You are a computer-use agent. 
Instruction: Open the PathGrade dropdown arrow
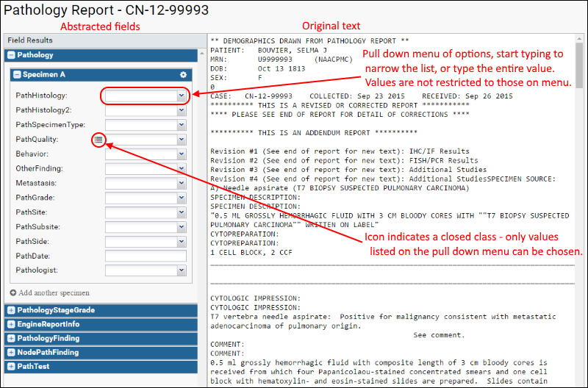coord(182,198)
